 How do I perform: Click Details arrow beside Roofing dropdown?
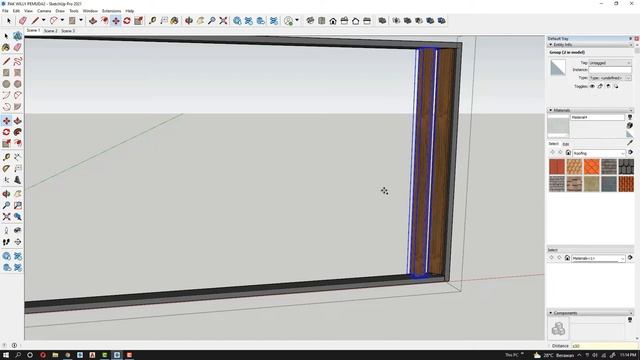pos(631,152)
